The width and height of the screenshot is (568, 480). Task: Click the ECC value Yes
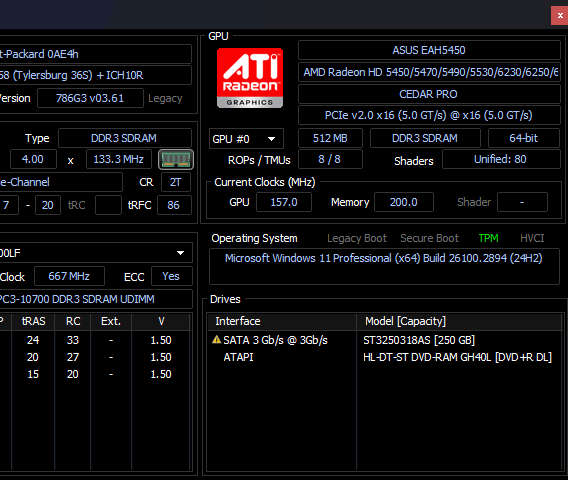click(x=171, y=276)
